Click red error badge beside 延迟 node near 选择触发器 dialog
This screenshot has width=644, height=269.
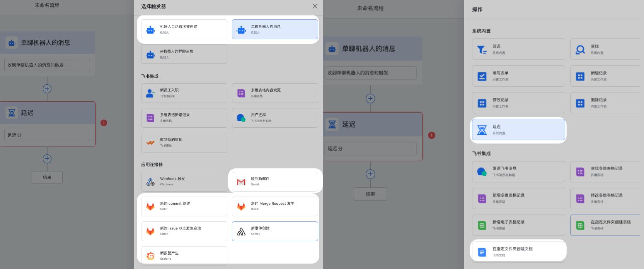click(x=104, y=123)
